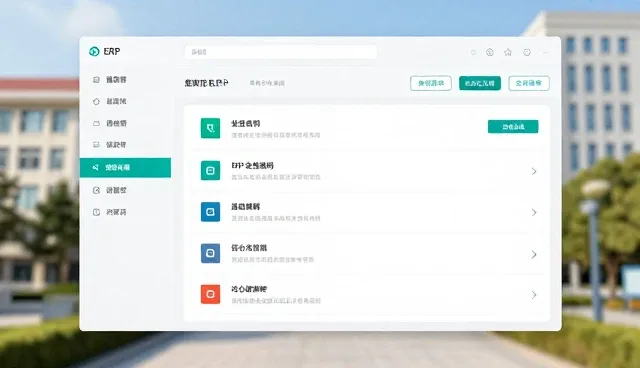Click the orange-red tile icon in the last row

pos(210,294)
